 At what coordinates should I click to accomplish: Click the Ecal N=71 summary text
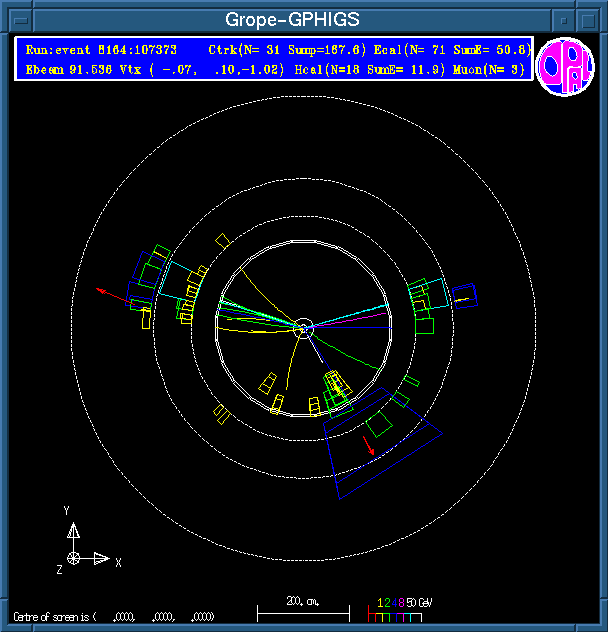pos(445,49)
